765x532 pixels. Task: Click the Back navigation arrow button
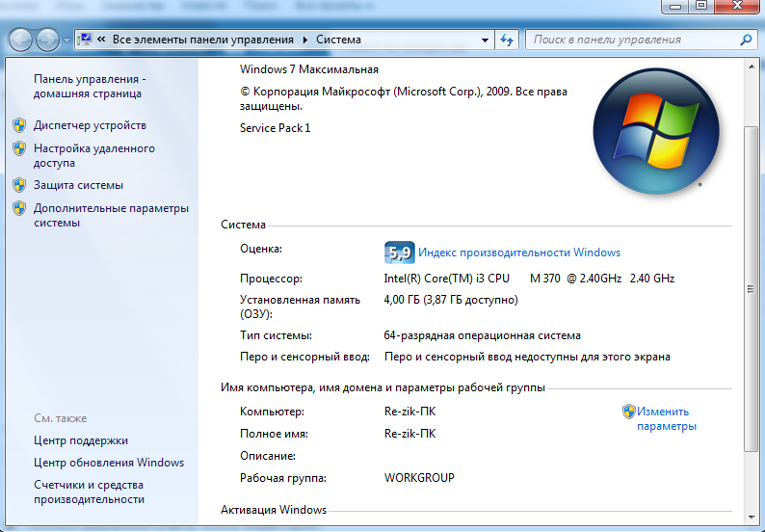pos(20,40)
